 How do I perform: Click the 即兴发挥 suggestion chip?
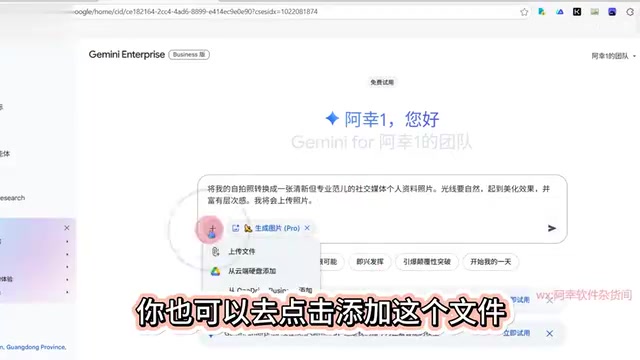[x=370, y=262]
